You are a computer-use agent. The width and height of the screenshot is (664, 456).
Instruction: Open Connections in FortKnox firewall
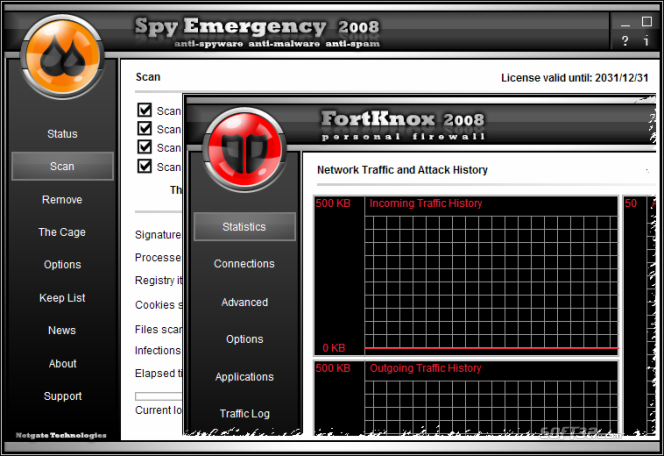coord(244,263)
